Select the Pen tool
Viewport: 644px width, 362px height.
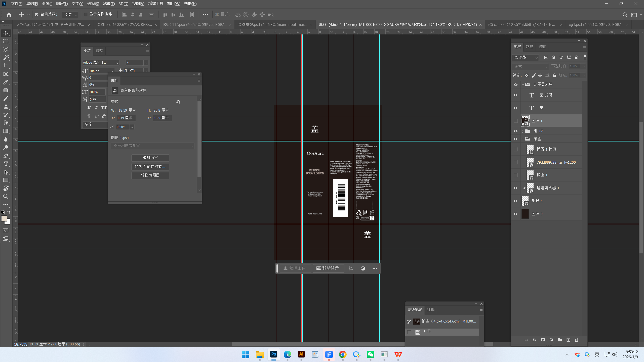coord(6,156)
